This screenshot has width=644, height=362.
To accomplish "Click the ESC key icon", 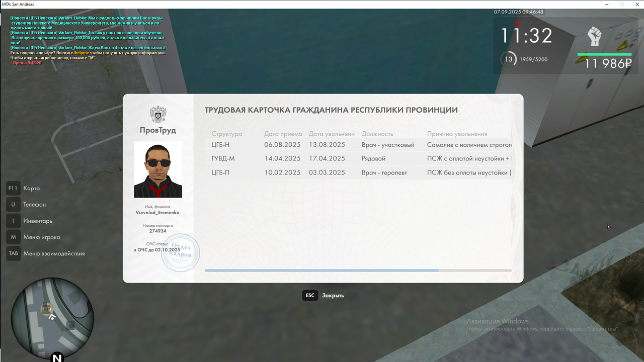I will tap(310, 296).
